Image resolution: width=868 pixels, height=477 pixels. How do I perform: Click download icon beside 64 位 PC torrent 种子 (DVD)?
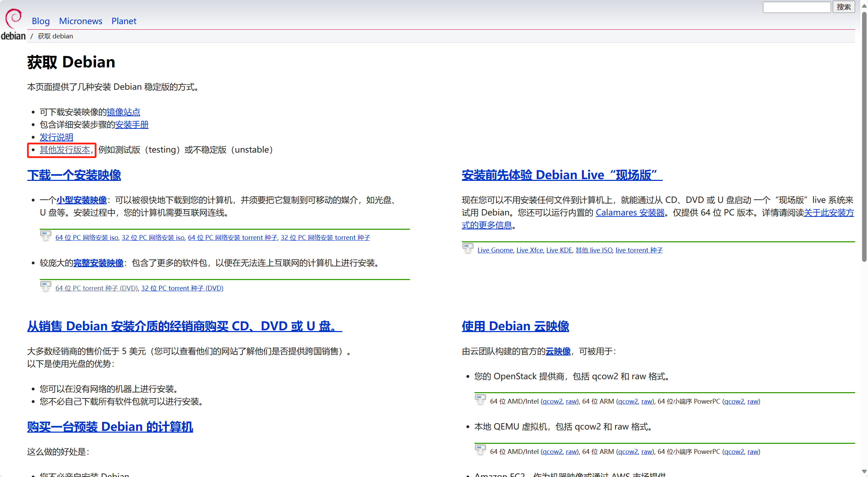46,287
